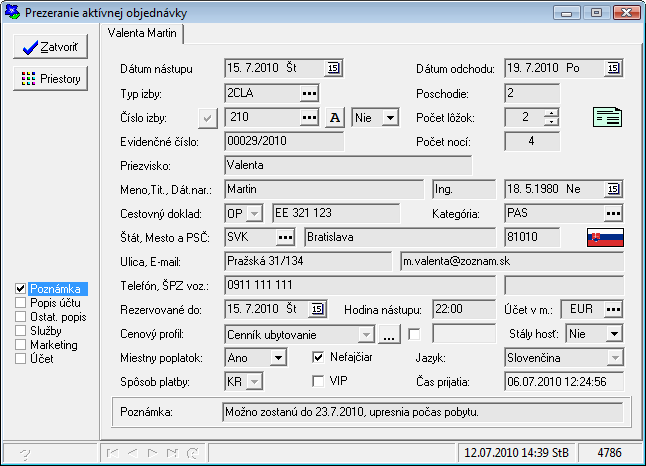Open Cenový profil details ellipsis button
The image size is (646, 466).
pos(389,334)
